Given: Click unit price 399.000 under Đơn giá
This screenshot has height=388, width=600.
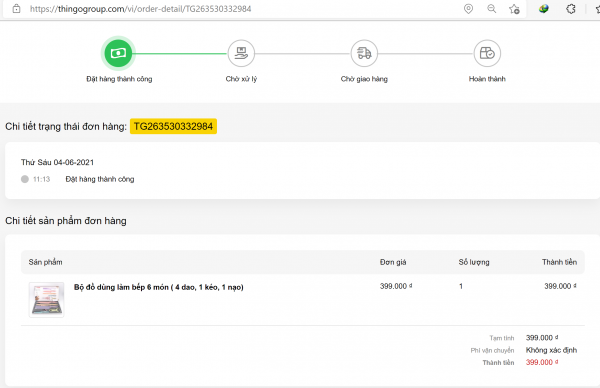Looking at the screenshot, I should pos(396,286).
